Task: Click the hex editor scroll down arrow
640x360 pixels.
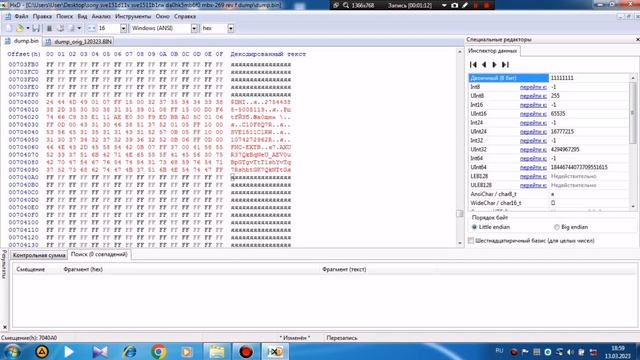Action: click(460, 243)
